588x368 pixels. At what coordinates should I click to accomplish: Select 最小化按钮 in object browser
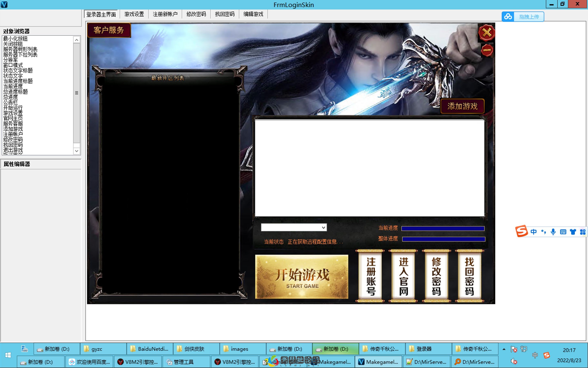point(15,39)
